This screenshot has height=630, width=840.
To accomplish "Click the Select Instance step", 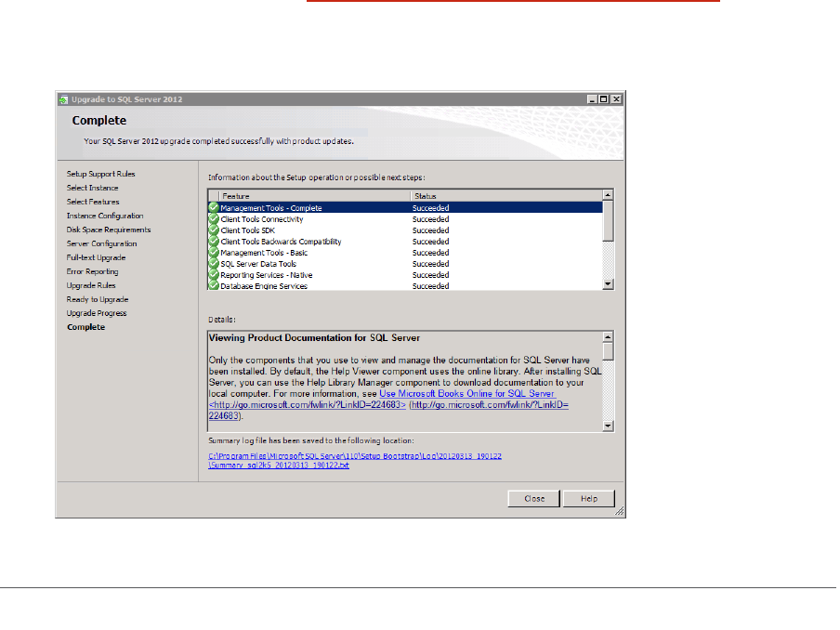I will click(92, 188).
